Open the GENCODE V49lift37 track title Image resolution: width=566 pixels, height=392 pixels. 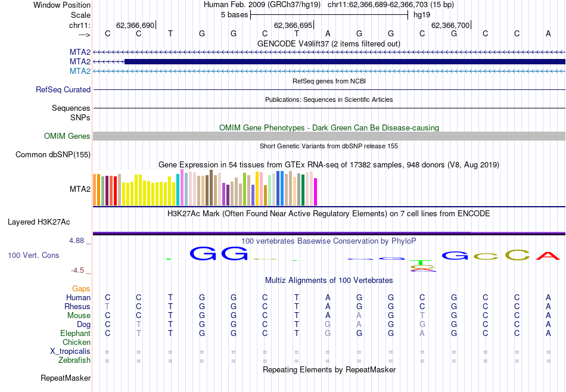click(328, 43)
